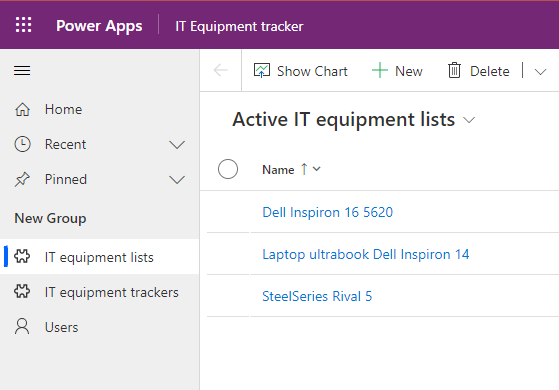Click the Active IT equipment lists title
This screenshot has height=390, width=559.
tap(344, 119)
